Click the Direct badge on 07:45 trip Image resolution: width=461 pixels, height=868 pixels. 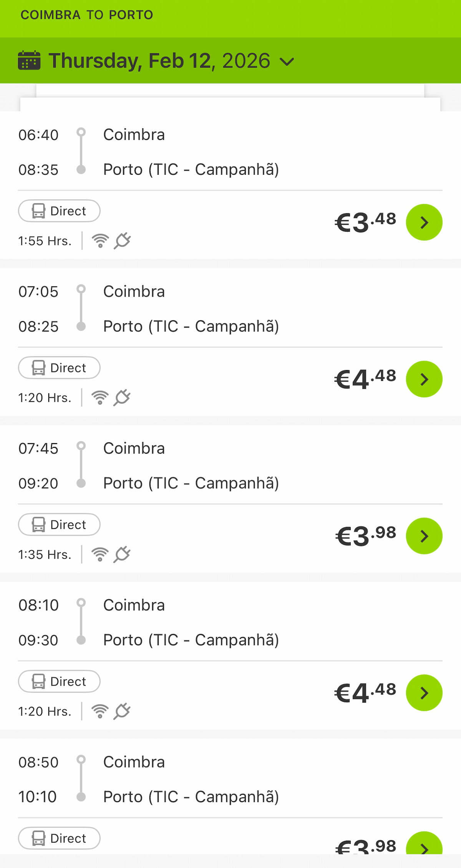tap(59, 524)
